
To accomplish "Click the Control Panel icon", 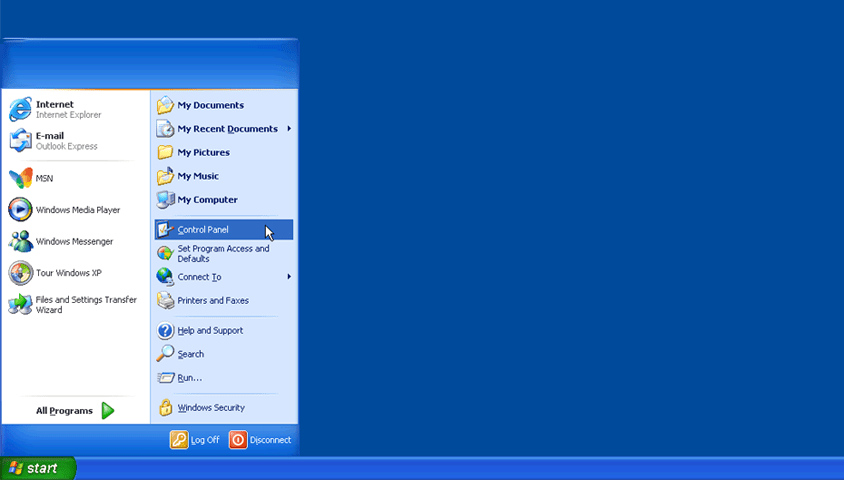I will click(x=165, y=230).
